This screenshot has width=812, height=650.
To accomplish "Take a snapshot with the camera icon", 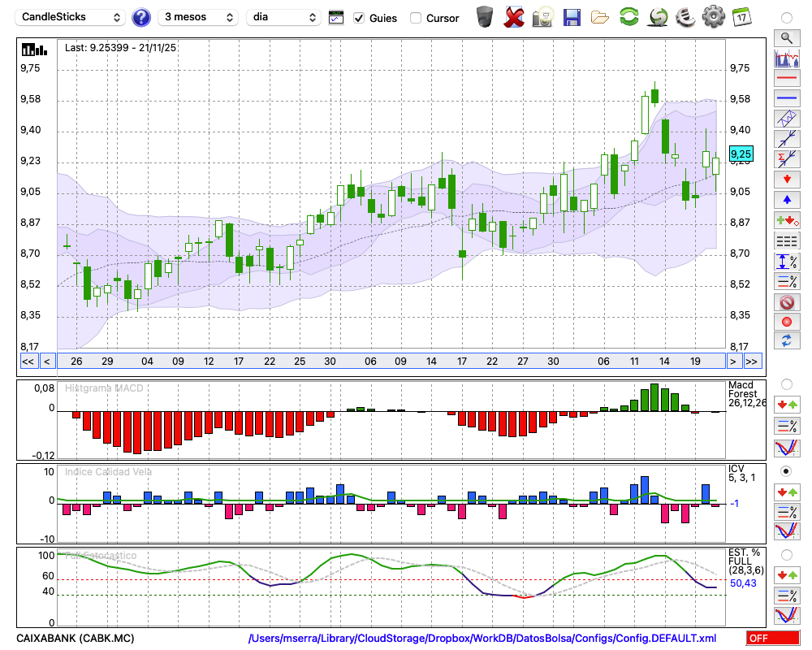I will tap(542, 17).
